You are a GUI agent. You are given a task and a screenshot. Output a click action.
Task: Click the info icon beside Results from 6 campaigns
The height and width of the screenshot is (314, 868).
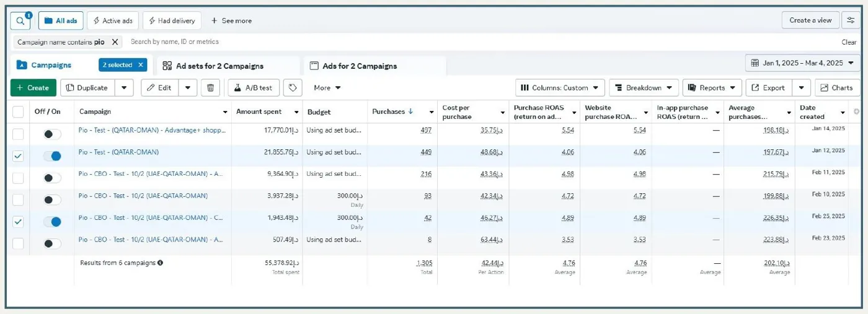tap(160, 263)
